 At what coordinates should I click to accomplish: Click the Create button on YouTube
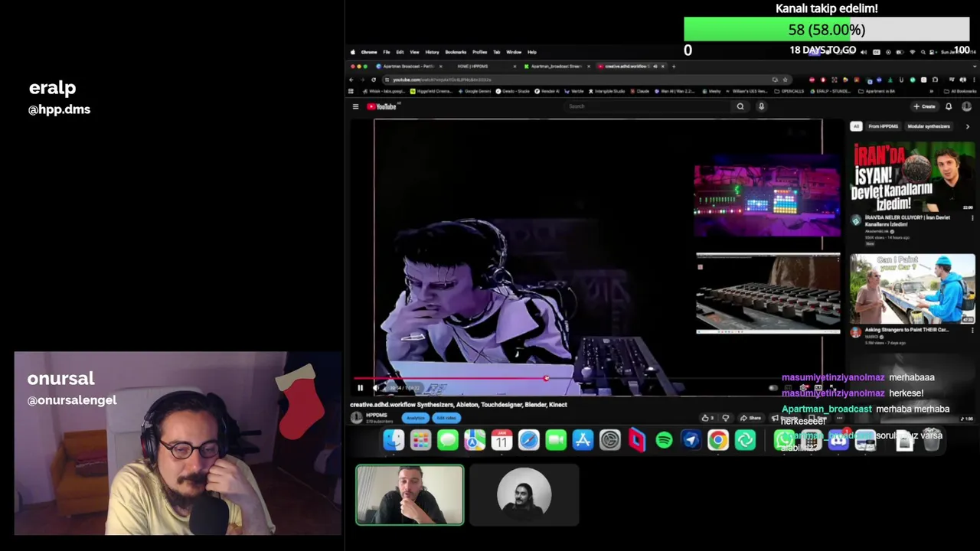coord(924,106)
